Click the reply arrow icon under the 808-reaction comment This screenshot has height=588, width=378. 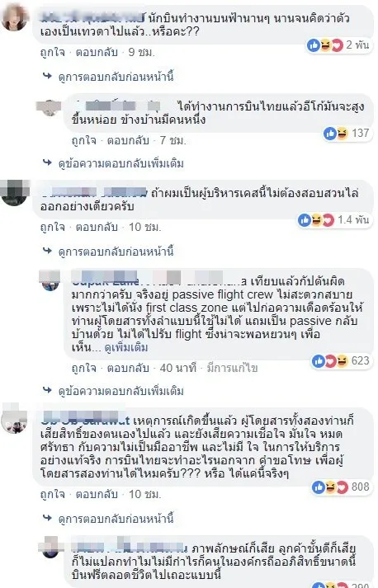(x=47, y=518)
